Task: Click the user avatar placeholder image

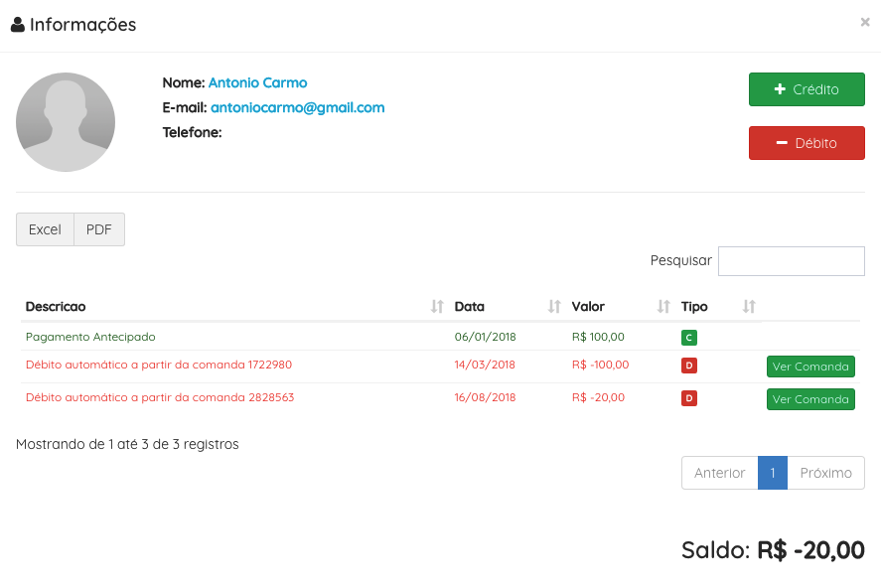Action: (x=66, y=122)
